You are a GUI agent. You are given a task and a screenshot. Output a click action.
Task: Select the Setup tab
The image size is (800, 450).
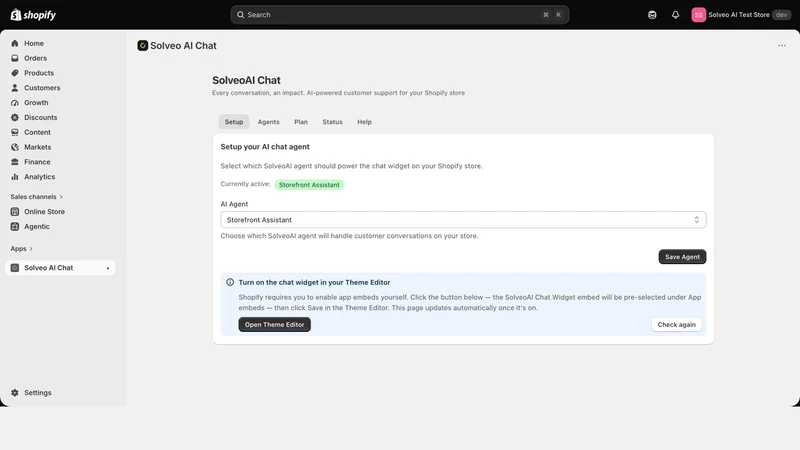pyautogui.click(x=234, y=122)
